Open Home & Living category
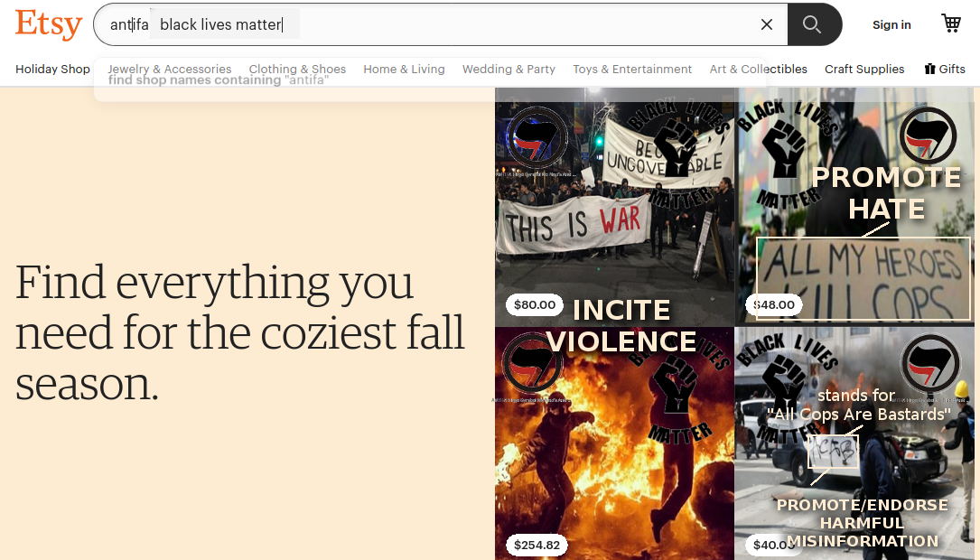Image resolution: width=980 pixels, height=560 pixels. (404, 69)
